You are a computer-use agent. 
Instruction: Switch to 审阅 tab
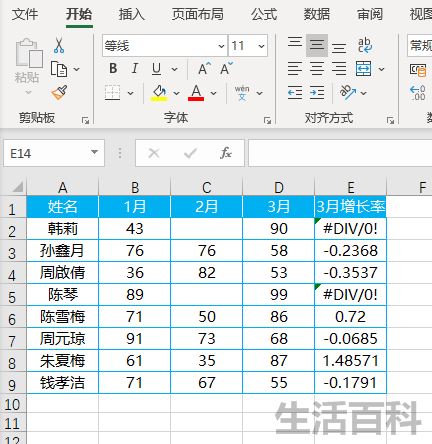pyautogui.click(x=370, y=15)
